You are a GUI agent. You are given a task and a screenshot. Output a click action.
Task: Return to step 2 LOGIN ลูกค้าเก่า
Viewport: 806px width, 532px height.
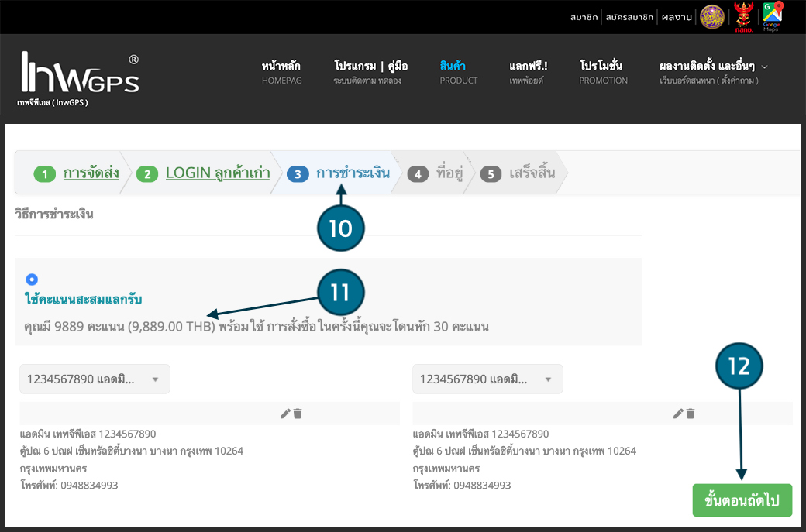pos(217,173)
